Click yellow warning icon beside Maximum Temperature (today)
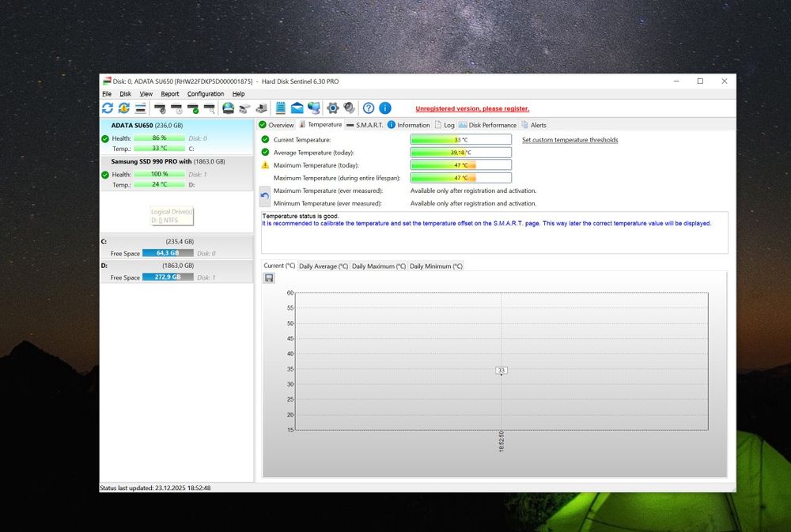The image size is (791, 532). (265, 165)
